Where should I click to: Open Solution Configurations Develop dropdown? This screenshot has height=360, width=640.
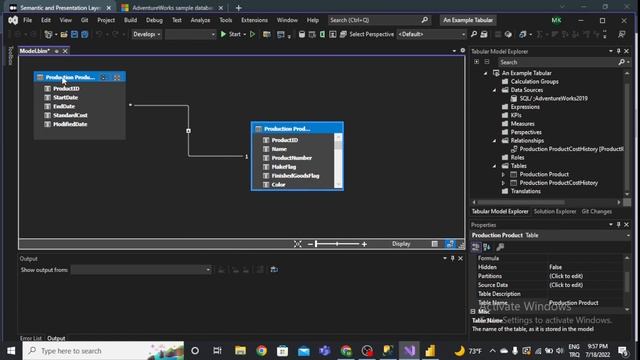click(x=147, y=34)
